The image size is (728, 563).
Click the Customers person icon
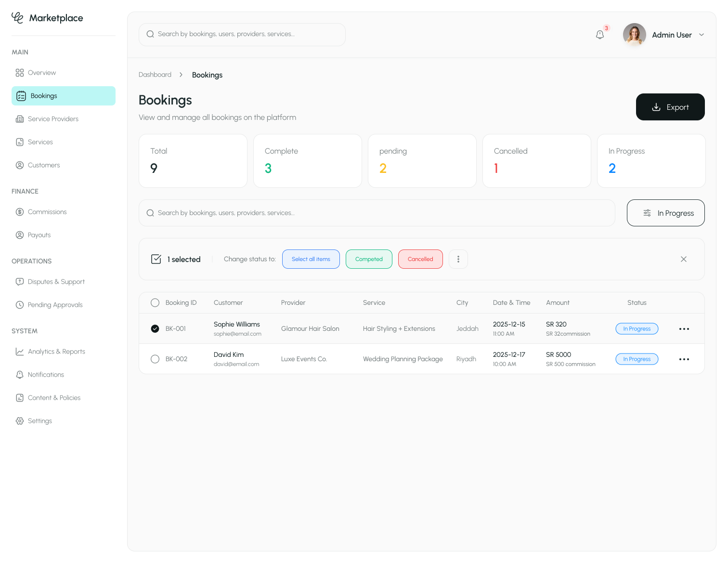point(20,165)
